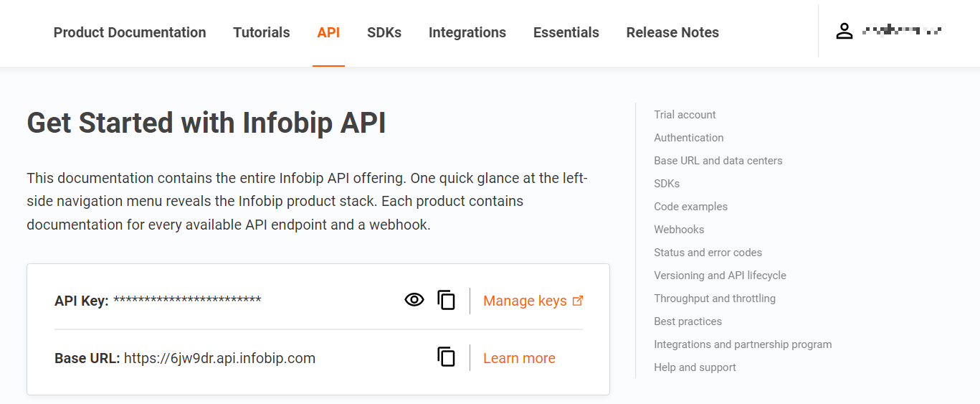Image resolution: width=980 pixels, height=404 pixels.
Task: Open the Integrations tab
Action: [x=467, y=32]
